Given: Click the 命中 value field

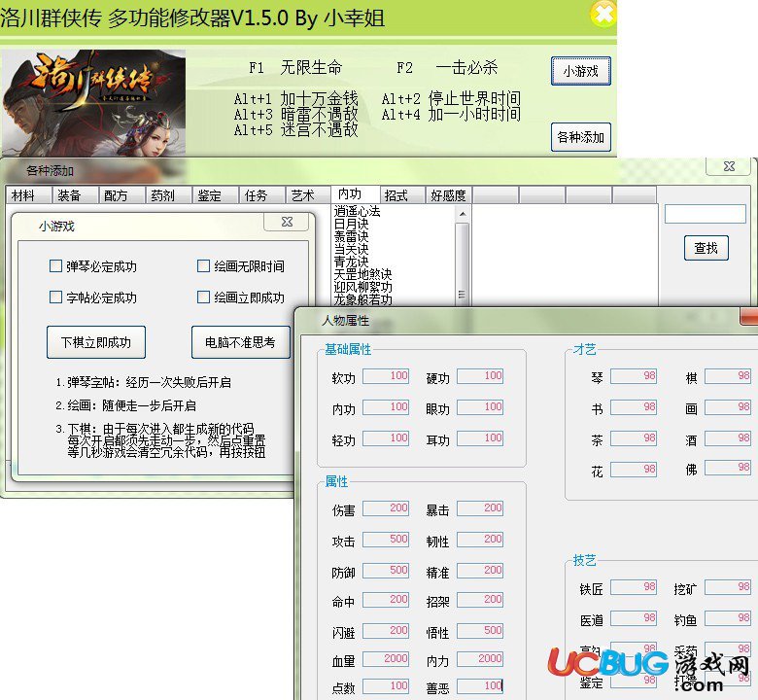Looking at the screenshot, I should (x=386, y=600).
